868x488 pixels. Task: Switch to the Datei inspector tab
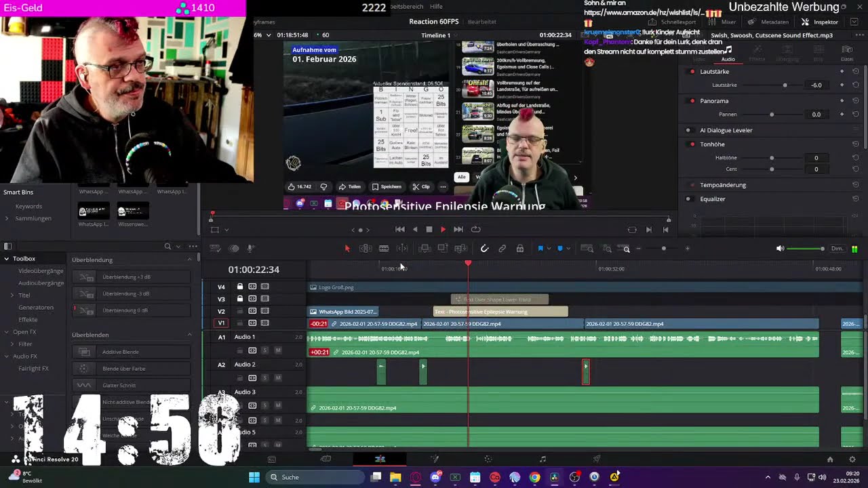847,54
